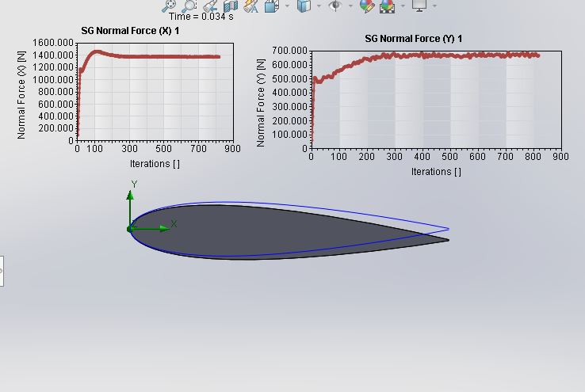Click the Zoom to Fit icon
Image resolution: width=585 pixels, height=392 pixels.
point(169,6)
